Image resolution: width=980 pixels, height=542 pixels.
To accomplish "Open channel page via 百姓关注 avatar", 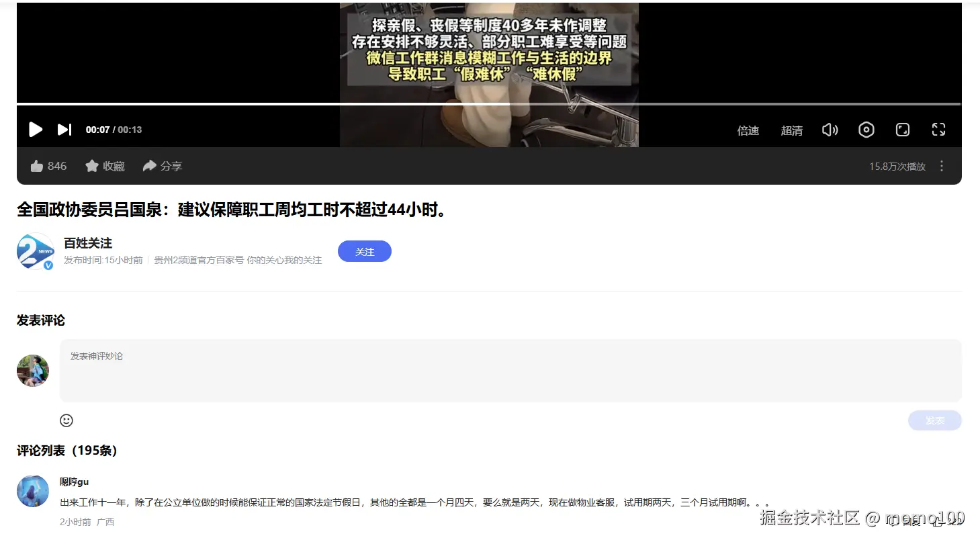I will [x=34, y=251].
